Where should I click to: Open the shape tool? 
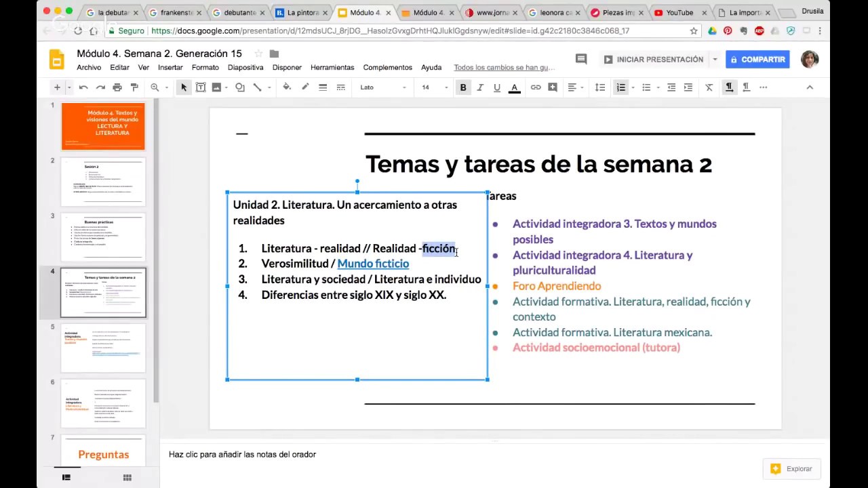[x=240, y=87]
